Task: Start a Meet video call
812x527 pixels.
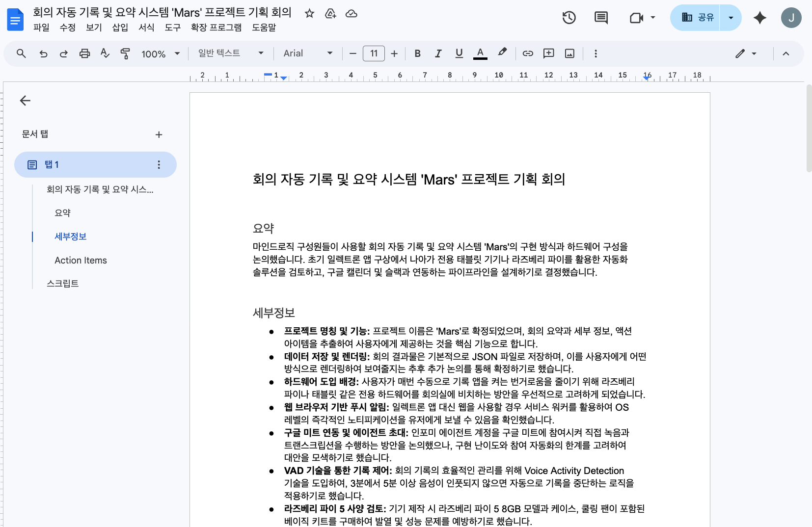Action: [637, 18]
